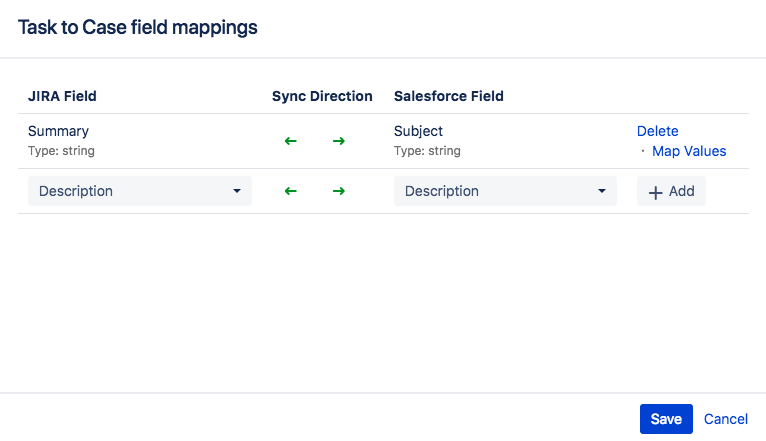766x441 pixels.
Task: Click 'Type: string' under Subject
Action: click(x=427, y=151)
